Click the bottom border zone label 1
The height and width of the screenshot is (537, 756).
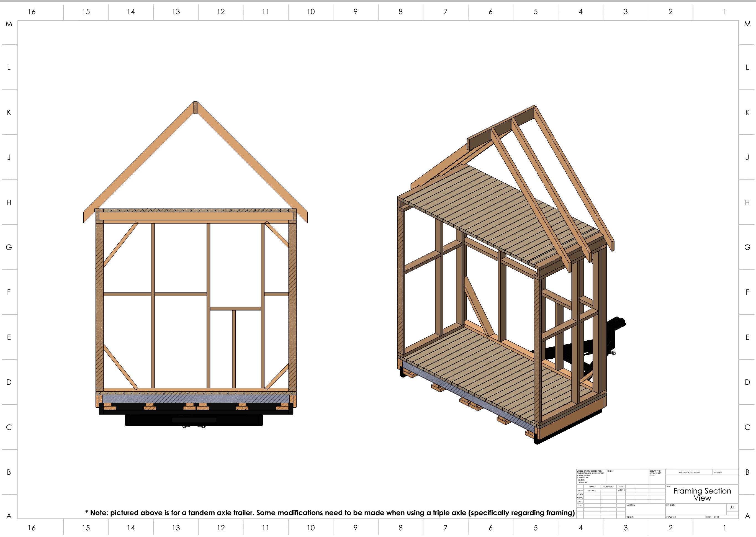click(725, 528)
